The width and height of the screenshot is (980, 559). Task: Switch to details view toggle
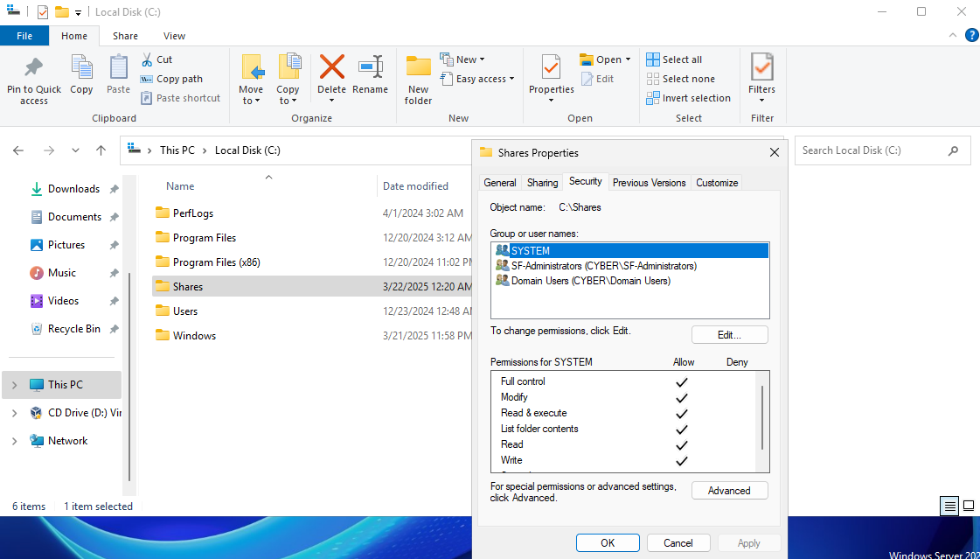point(949,507)
